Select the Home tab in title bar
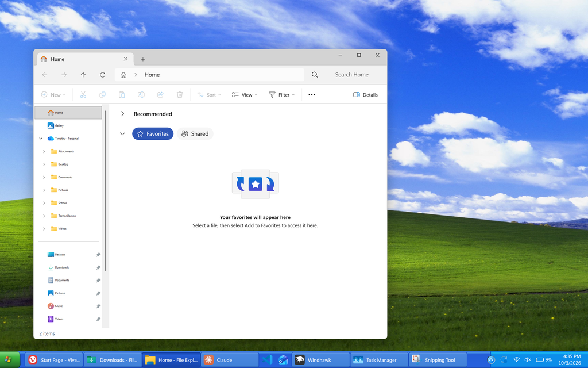The width and height of the screenshot is (588, 368). pos(86,59)
